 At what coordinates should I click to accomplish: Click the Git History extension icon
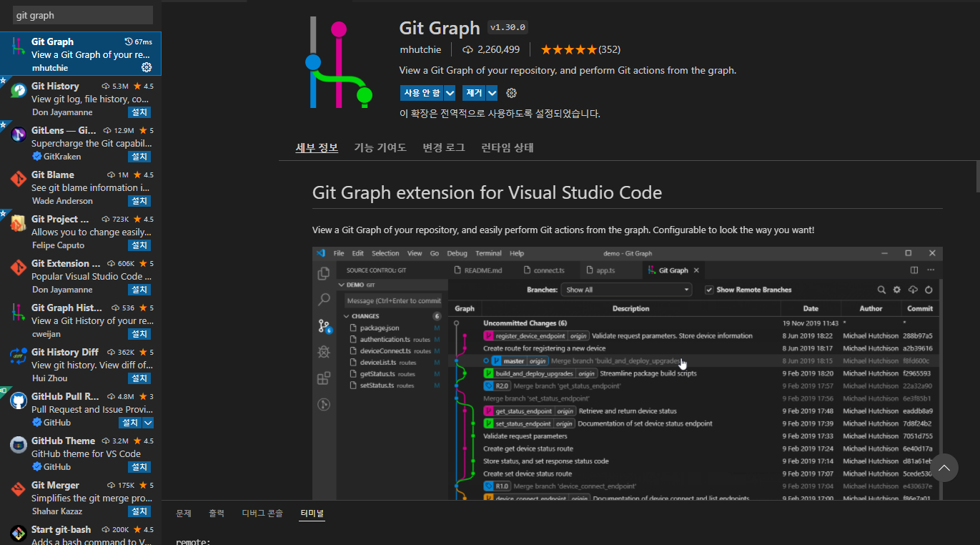(19, 92)
